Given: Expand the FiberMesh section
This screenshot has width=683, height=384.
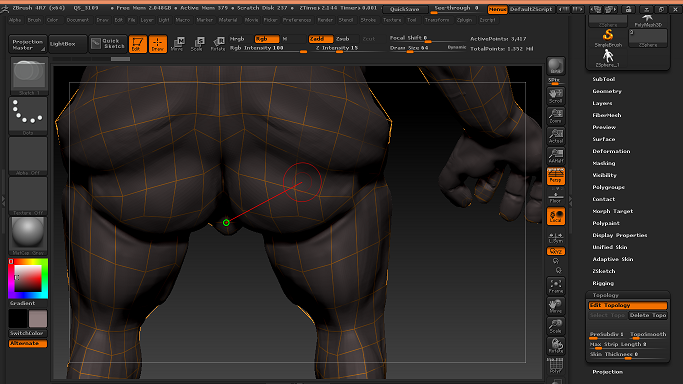Looking at the screenshot, I should coord(607,115).
